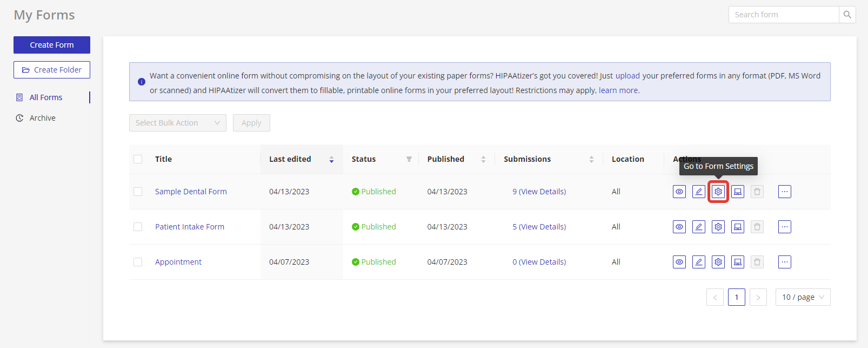Check the Sample Dental Form checkbox
868x348 pixels.
(138, 192)
